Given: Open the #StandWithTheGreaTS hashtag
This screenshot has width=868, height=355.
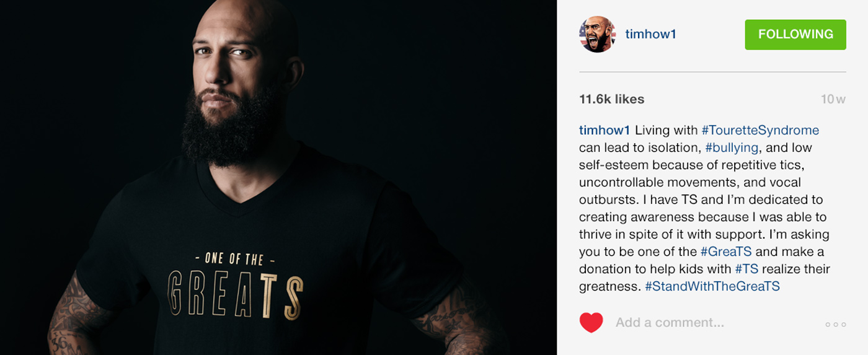Looking at the screenshot, I should (x=712, y=286).
